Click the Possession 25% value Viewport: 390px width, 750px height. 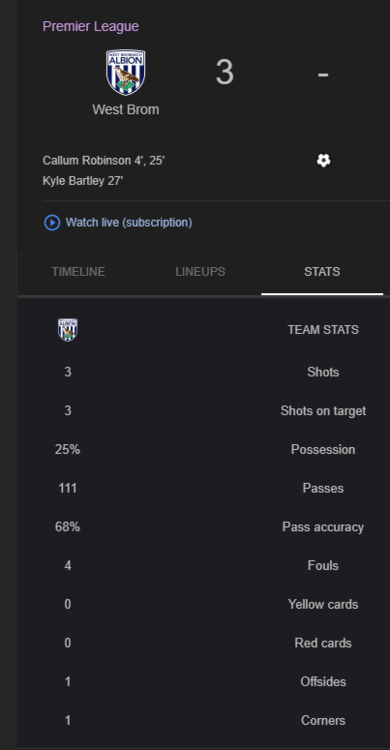click(x=67, y=450)
